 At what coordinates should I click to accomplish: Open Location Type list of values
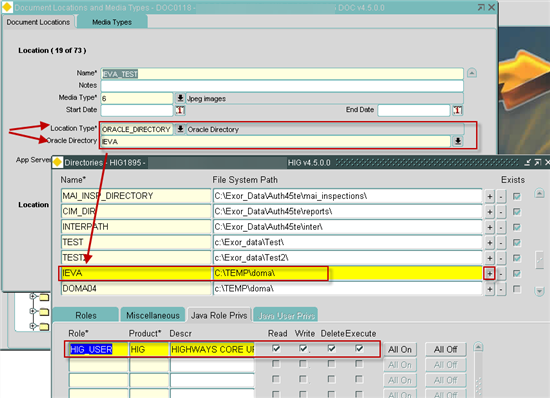180,129
